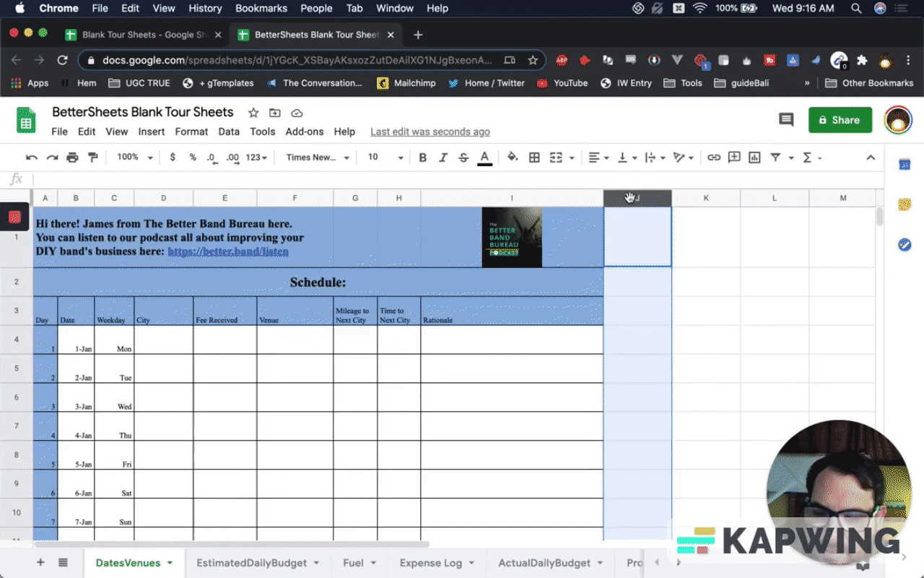Expand merge cells options arrow

(x=572, y=158)
